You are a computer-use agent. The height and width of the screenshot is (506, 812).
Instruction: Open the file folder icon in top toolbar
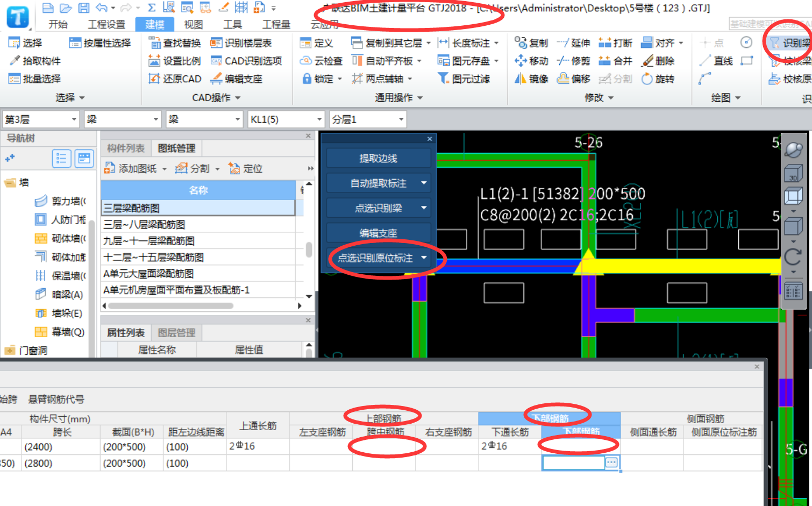pos(66,8)
